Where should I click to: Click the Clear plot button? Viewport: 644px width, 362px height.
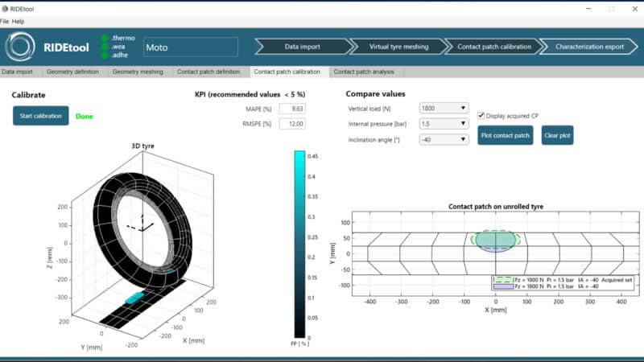coord(557,135)
